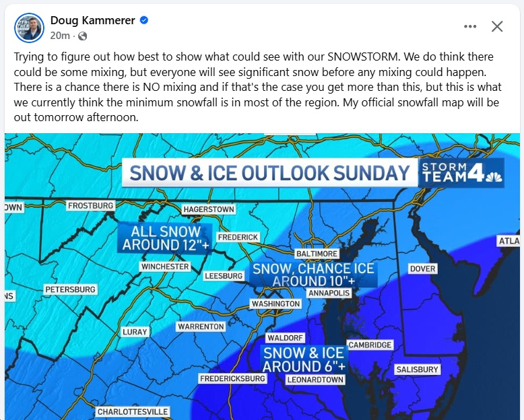Click the All Snow Around 12"+ label

(164, 238)
